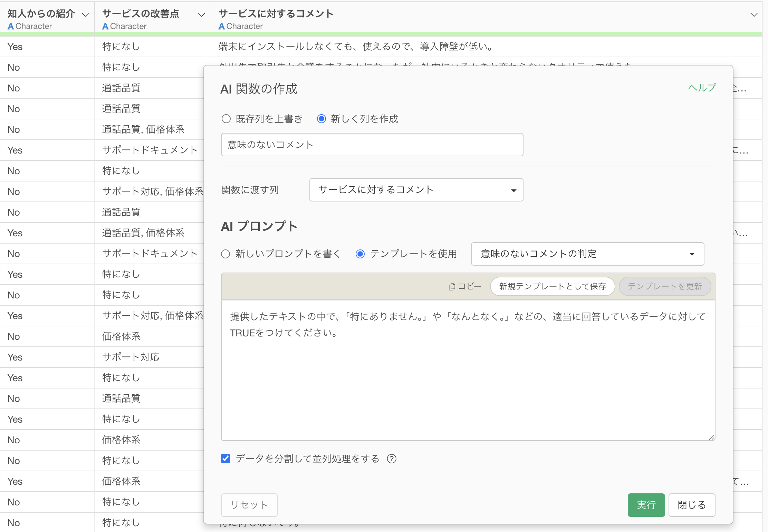The height and width of the screenshot is (532, 768).
Task: Click the リセット reset button
Action: coord(249,505)
